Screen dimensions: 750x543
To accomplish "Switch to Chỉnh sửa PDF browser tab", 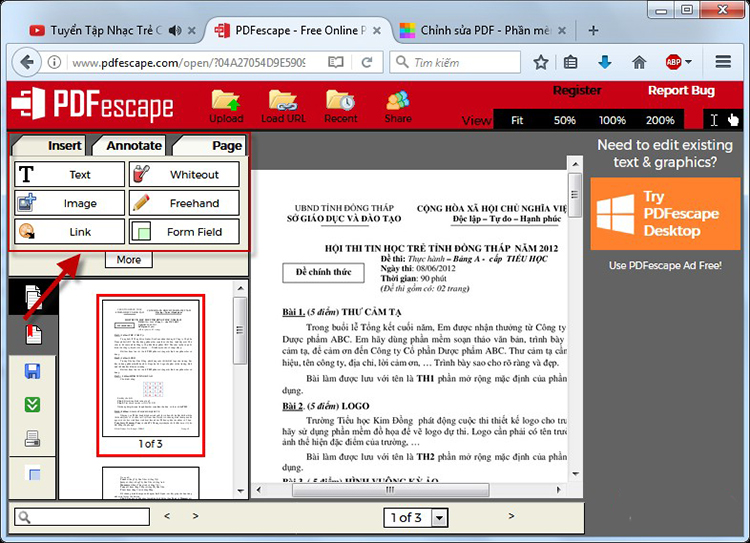I will click(x=485, y=31).
